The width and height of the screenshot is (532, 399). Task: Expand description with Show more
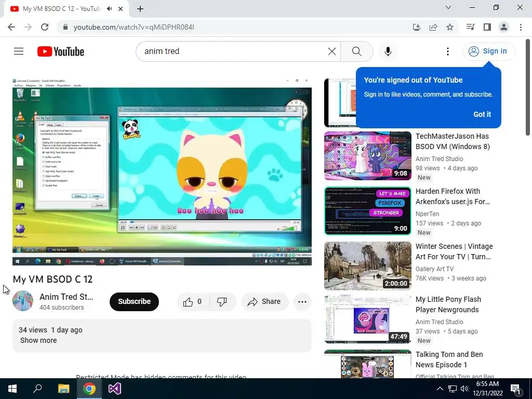point(38,340)
